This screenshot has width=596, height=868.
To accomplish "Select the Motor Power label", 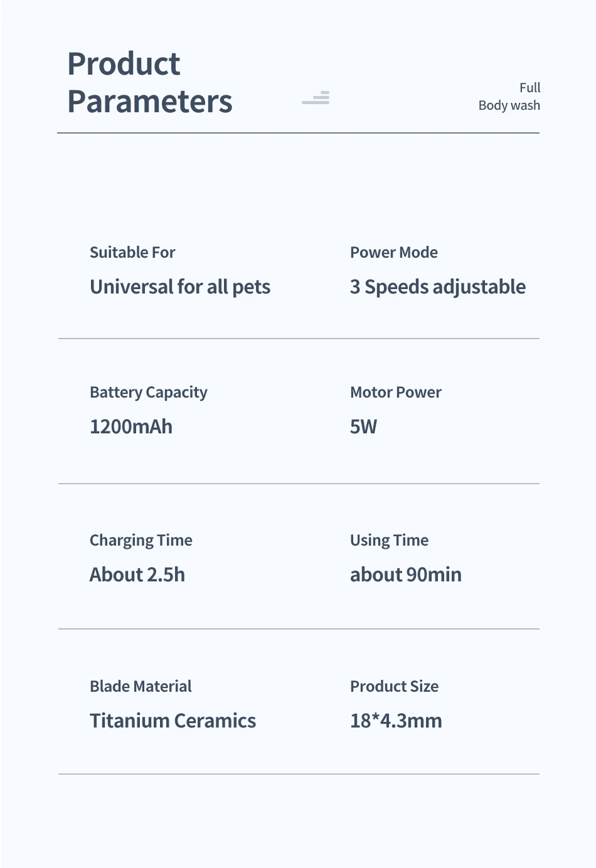I will [396, 392].
